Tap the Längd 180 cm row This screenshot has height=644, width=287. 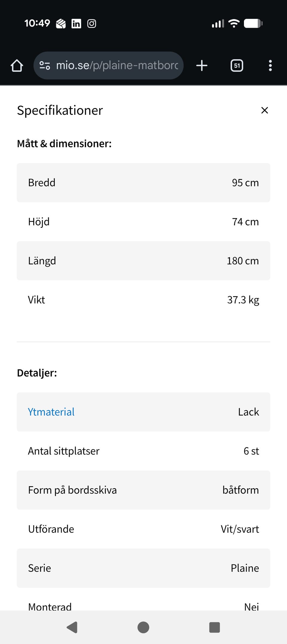point(143,261)
